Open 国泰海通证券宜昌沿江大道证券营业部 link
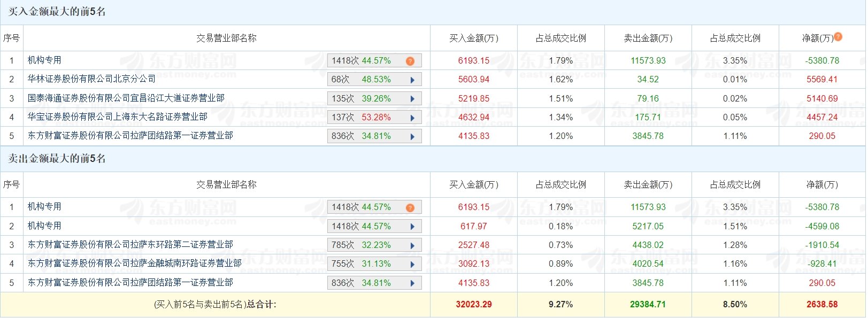This screenshot has height=318, width=868. (126, 98)
